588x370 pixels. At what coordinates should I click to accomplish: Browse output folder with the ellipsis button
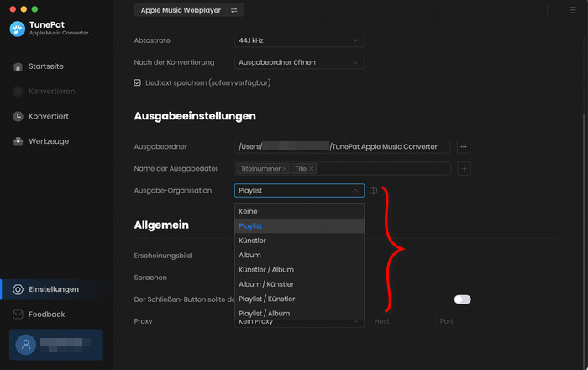pyautogui.click(x=464, y=146)
